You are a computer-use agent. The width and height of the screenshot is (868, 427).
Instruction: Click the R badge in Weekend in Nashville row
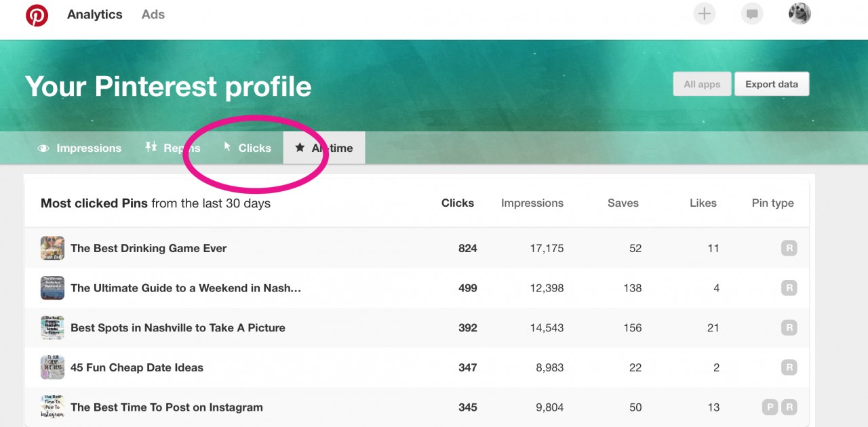click(789, 288)
